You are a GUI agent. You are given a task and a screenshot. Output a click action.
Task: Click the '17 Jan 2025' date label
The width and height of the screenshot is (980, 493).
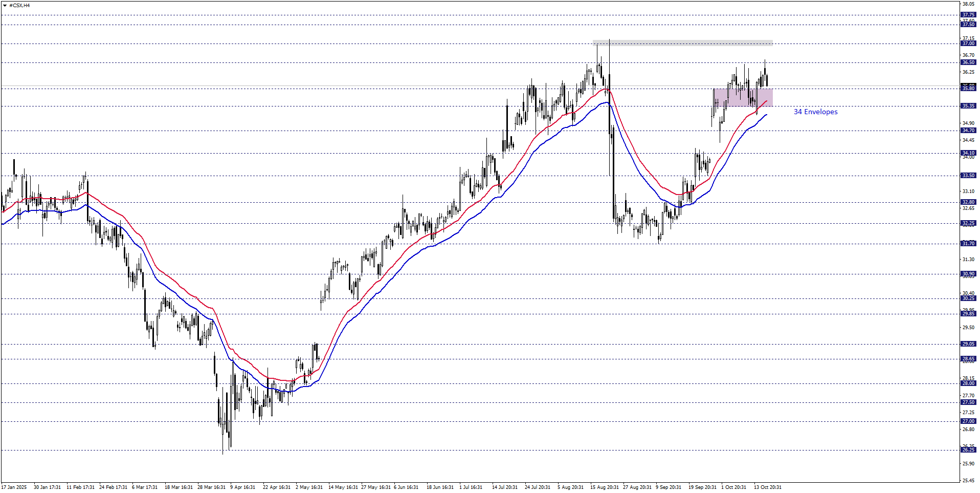14,487
